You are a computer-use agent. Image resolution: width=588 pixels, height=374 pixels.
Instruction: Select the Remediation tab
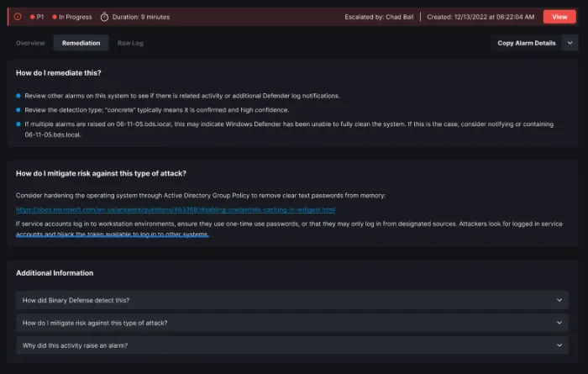(x=81, y=43)
